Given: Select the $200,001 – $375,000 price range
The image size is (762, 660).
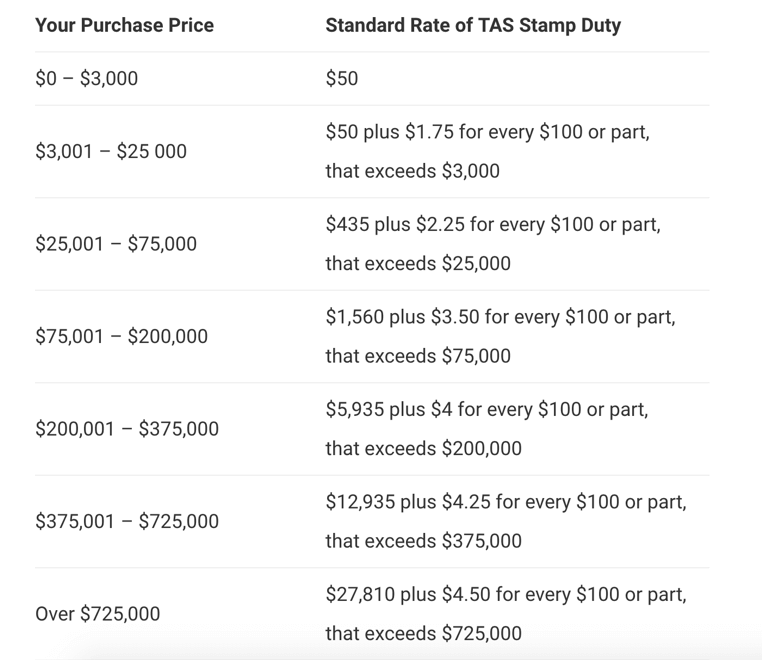Looking at the screenshot, I should coord(127,429).
